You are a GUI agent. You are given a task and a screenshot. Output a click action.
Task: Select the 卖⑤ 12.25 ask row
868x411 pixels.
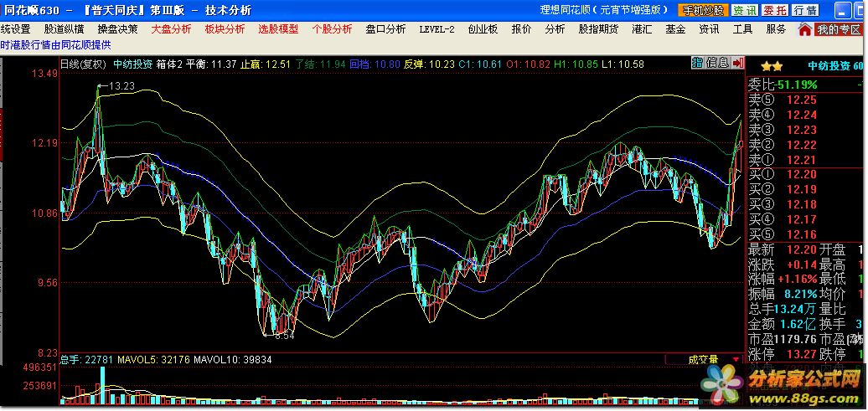click(806, 100)
